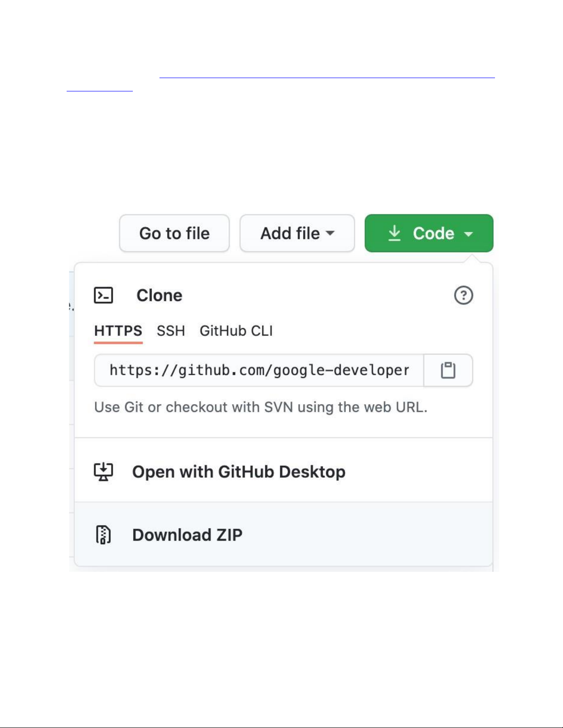563x728 pixels.
Task: Switch to the SSH clone tab
Action: (171, 331)
